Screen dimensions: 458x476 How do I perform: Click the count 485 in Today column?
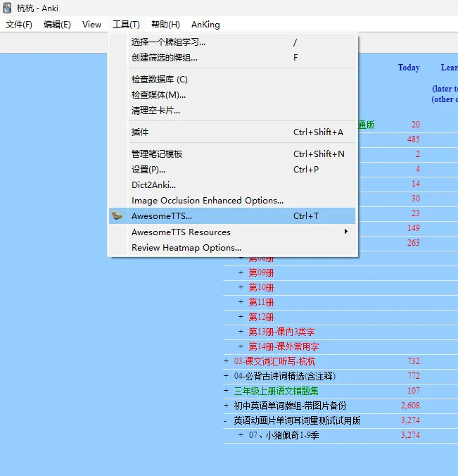414,139
